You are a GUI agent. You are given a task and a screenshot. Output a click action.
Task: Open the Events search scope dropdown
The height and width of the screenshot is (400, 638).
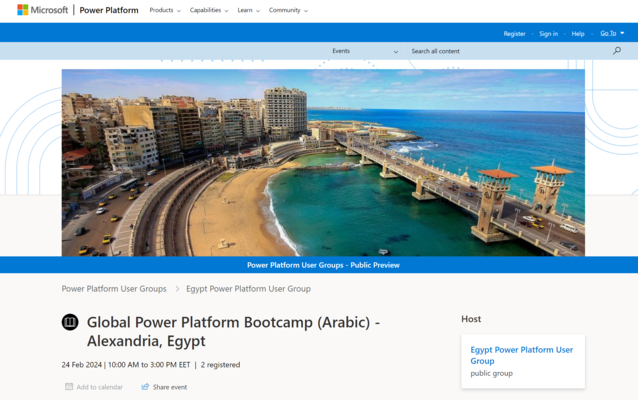pos(365,51)
